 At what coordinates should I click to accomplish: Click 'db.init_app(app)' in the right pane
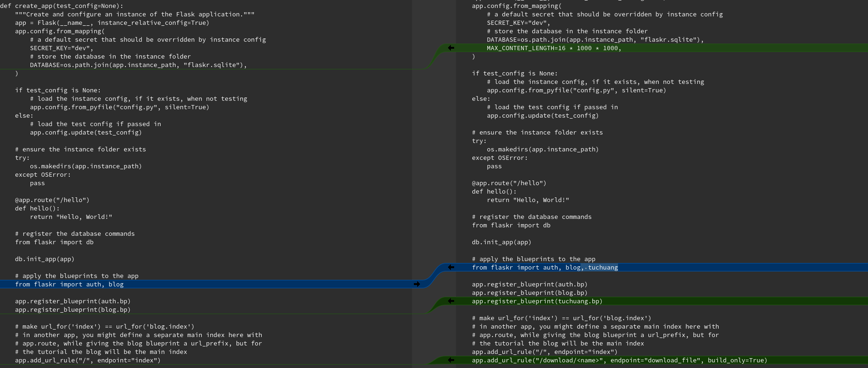coord(502,242)
